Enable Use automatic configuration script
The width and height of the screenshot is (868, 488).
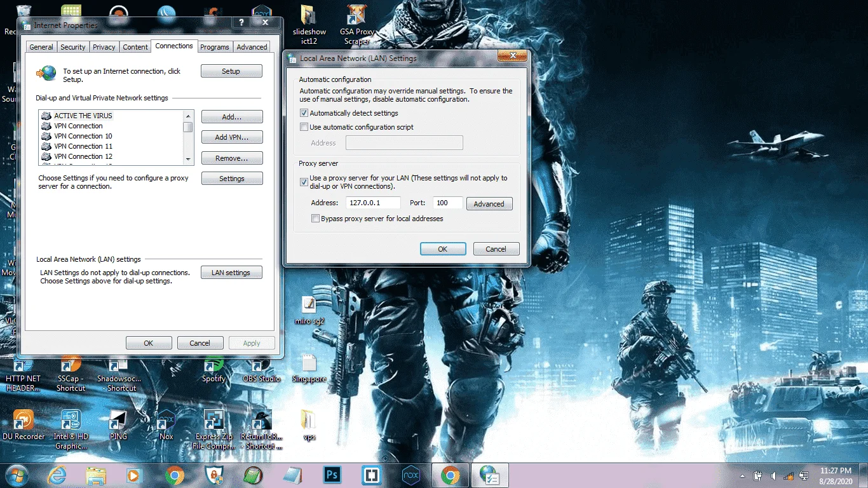pos(304,127)
